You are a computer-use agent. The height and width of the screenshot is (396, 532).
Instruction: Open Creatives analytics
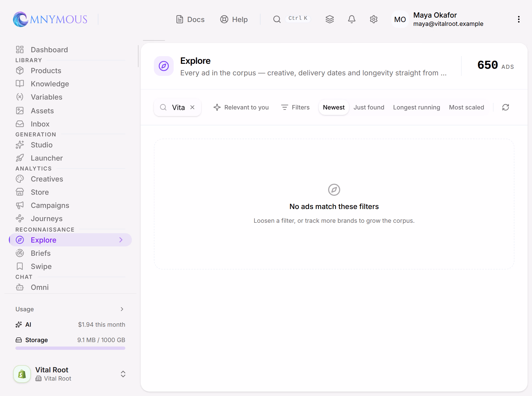coord(70,179)
